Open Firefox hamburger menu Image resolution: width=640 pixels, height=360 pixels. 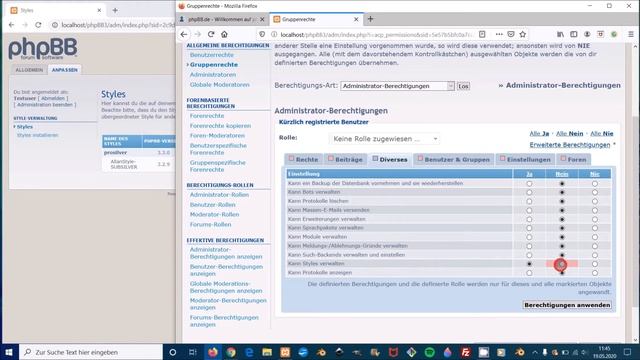[x=631, y=34]
